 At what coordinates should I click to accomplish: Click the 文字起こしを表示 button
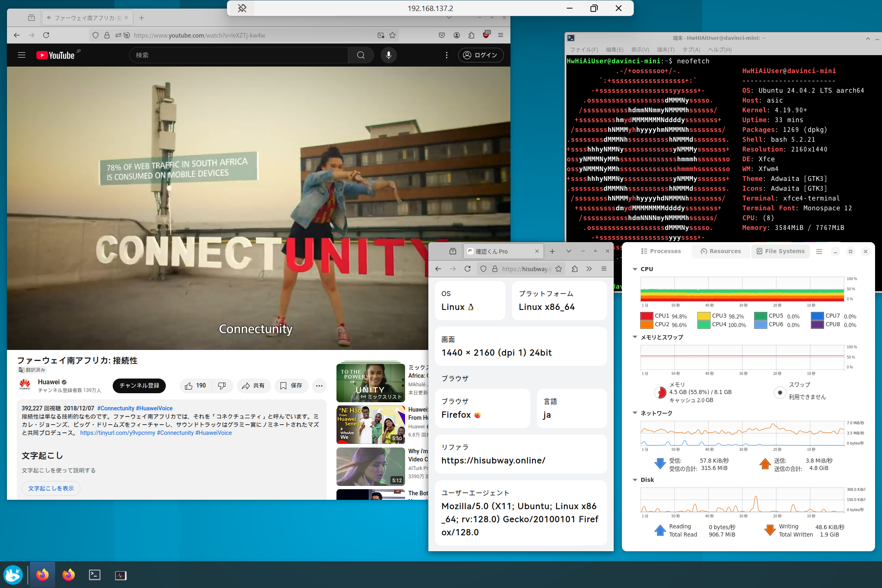51,488
